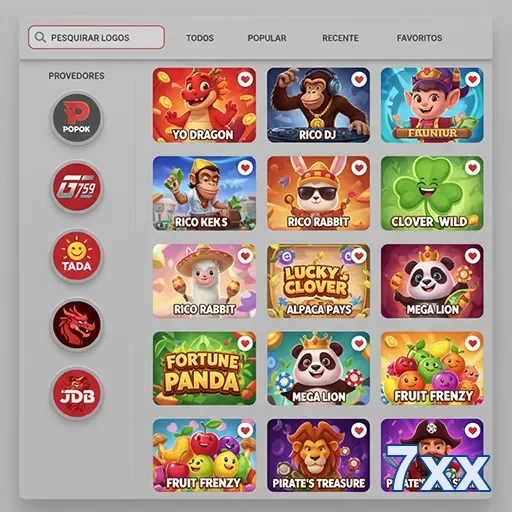Favorite Fortune Panda using heart
This screenshot has height=512, width=512.
click(245, 343)
